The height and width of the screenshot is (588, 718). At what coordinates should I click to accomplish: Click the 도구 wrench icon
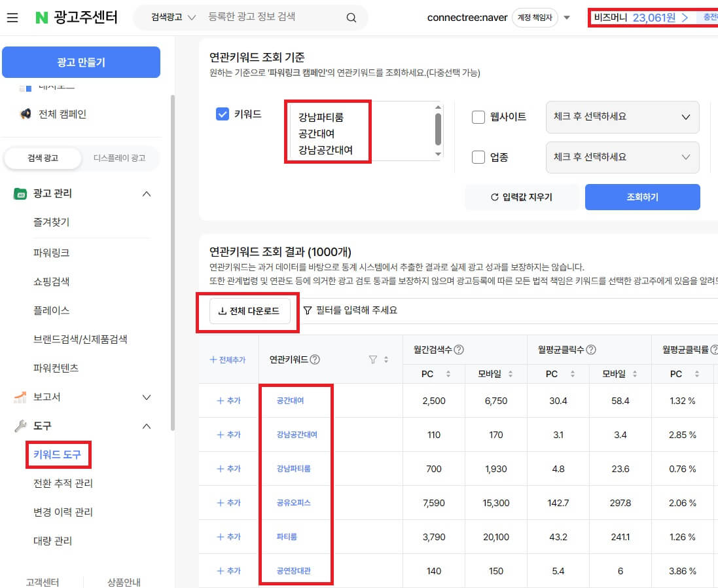pyautogui.click(x=20, y=426)
